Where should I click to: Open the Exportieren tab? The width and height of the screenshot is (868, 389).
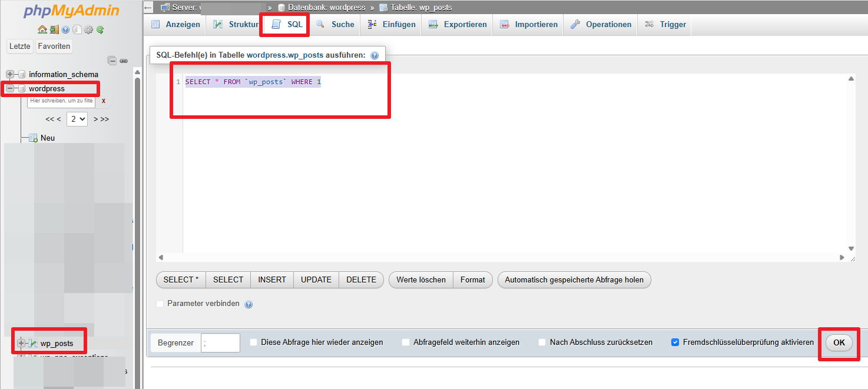click(458, 25)
